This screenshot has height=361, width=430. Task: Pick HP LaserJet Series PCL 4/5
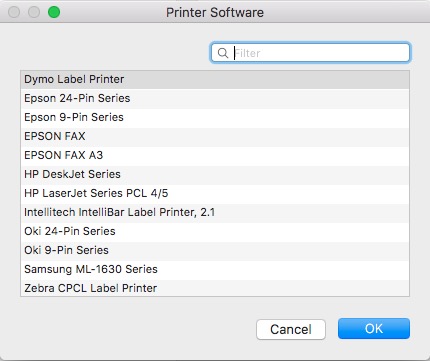point(215,193)
